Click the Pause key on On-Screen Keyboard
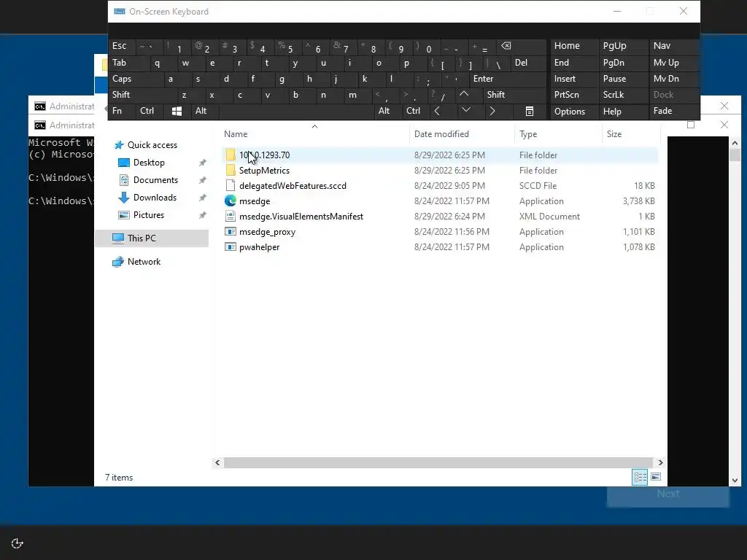This screenshot has width=747, height=560. pos(623,79)
